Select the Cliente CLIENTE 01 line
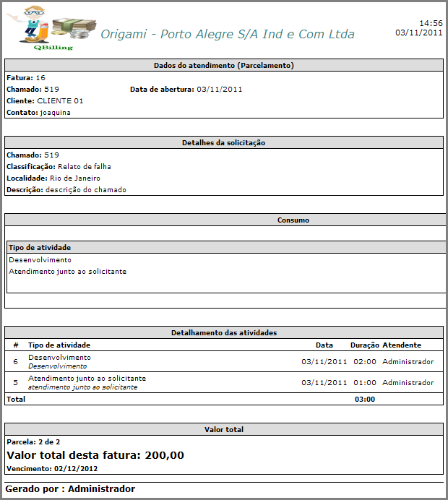 [x=45, y=101]
